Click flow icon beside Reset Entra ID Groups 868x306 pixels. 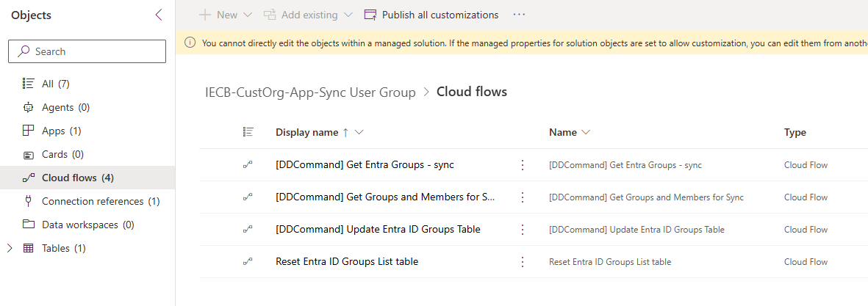[x=248, y=262]
